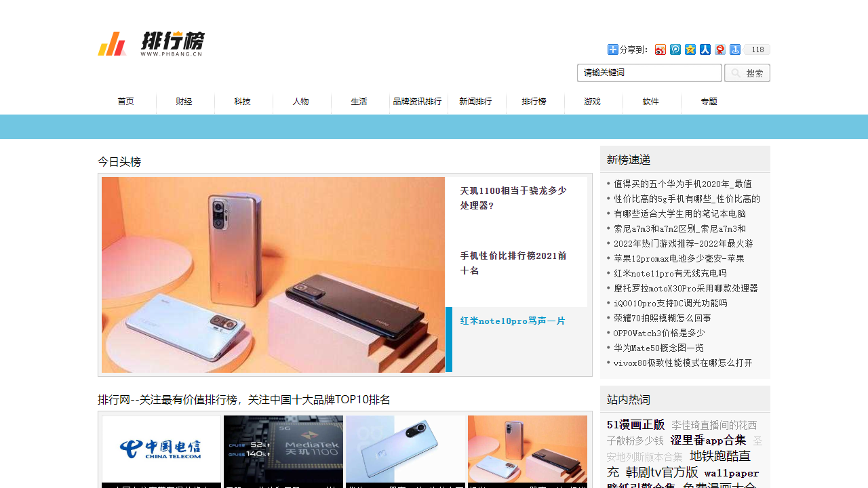Share via the red figure icon
Image resolution: width=868 pixels, height=488 pixels.
[x=720, y=49]
